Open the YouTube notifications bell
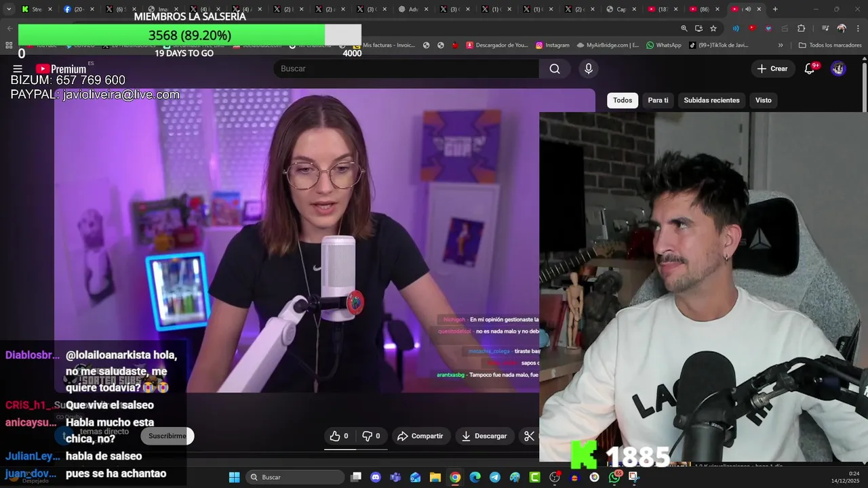 [x=809, y=68]
